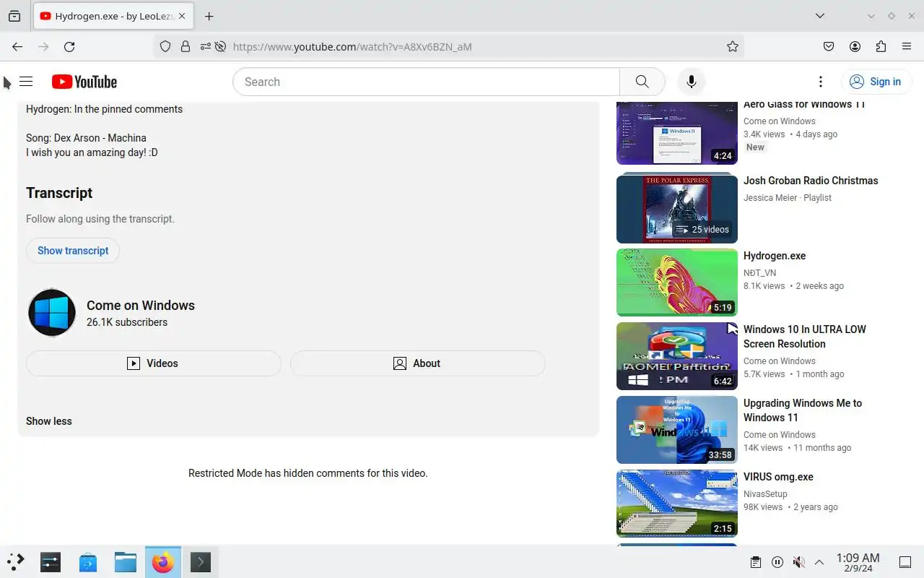
Task: Open Upgrading Windows Me to Windows 11 title
Action: coord(803,410)
